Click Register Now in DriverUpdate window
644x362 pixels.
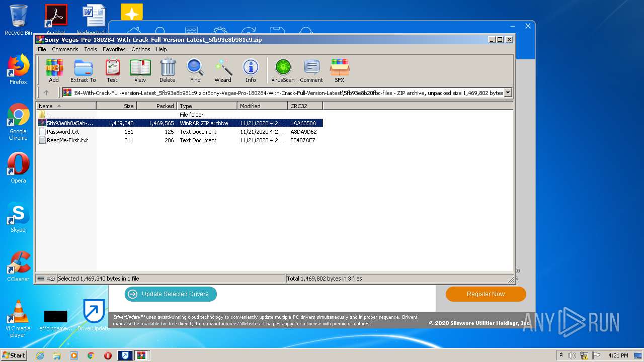486,294
